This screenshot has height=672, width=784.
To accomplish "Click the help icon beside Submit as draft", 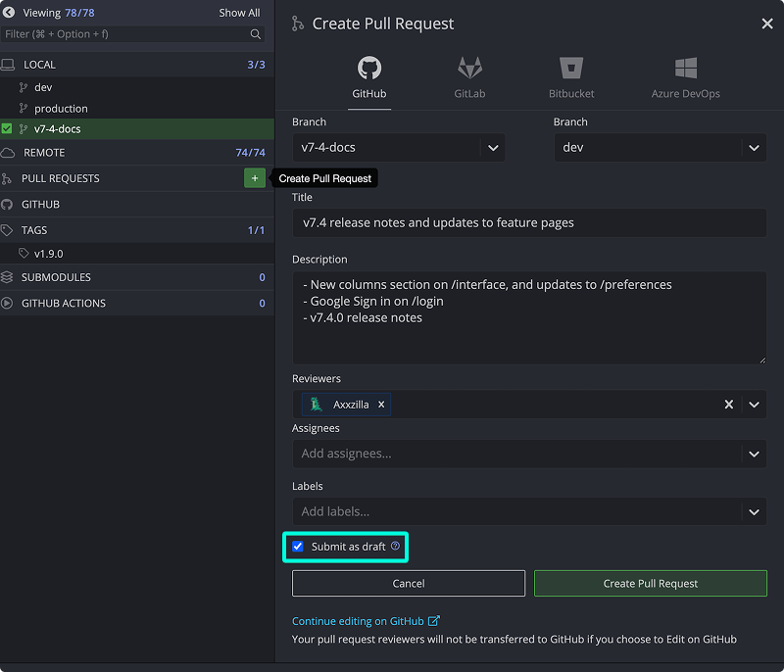I will click(396, 547).
